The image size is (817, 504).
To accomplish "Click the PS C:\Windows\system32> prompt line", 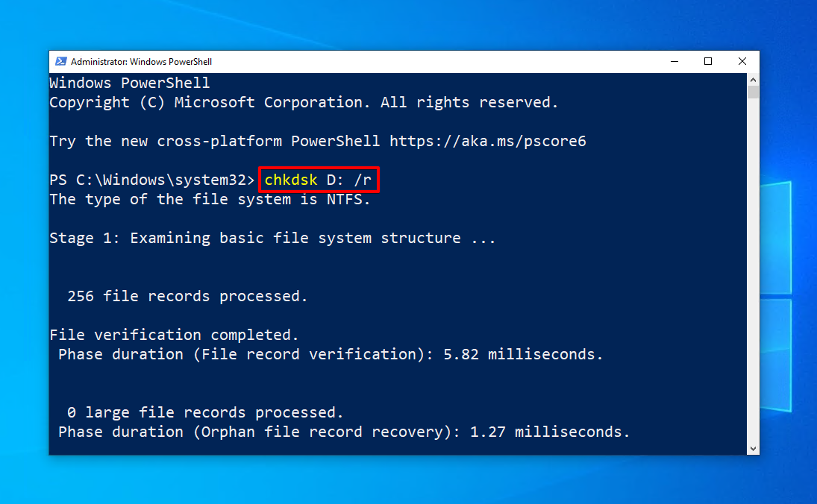I will 149,179.
